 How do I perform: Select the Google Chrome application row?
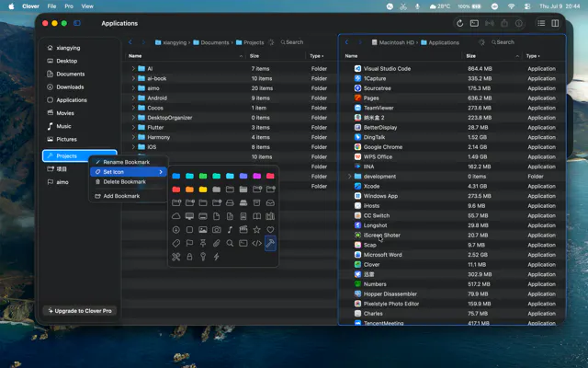pyautogui.click(x=453, y=147)
